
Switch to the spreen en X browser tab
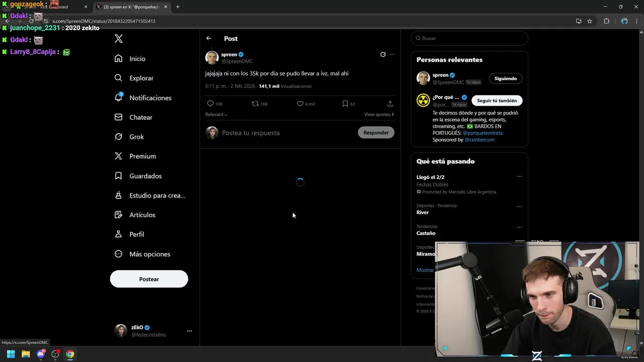tap(132, 7)
